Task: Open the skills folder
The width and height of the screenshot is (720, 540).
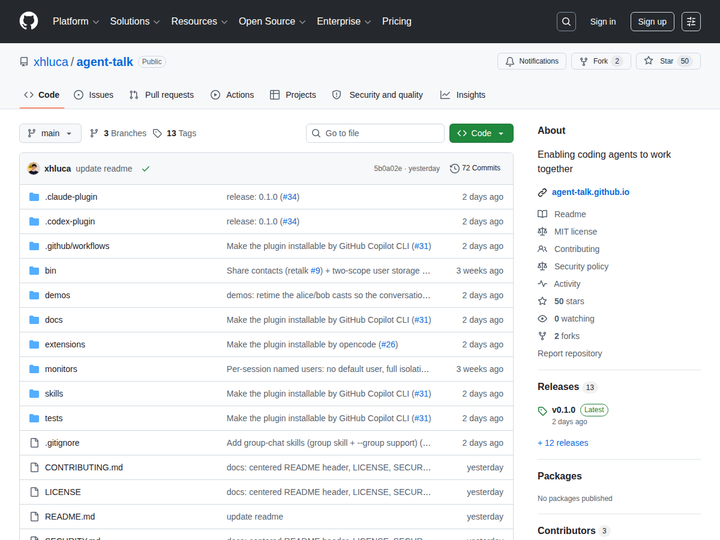Action: pos(54,394)
